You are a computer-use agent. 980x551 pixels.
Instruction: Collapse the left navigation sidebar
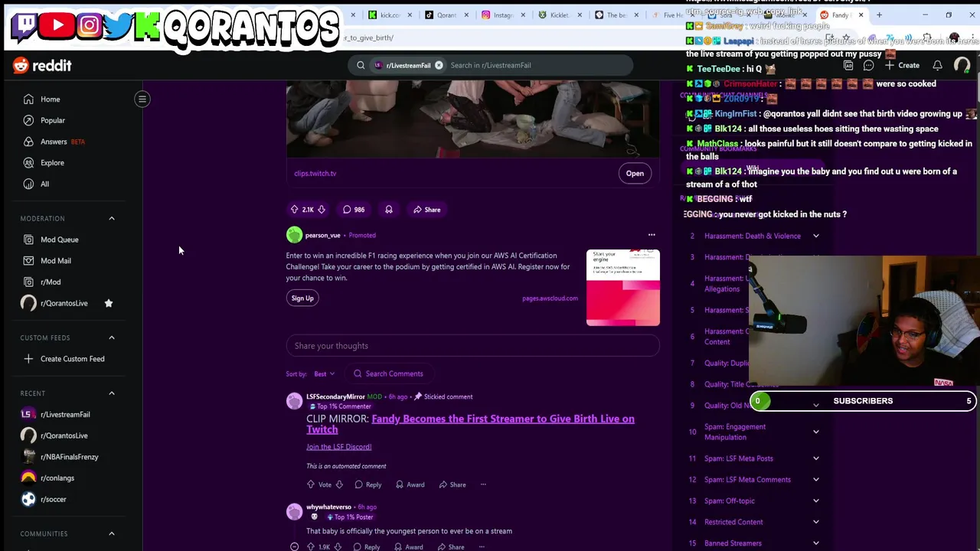pyautogui.click(x=142, y=99)
